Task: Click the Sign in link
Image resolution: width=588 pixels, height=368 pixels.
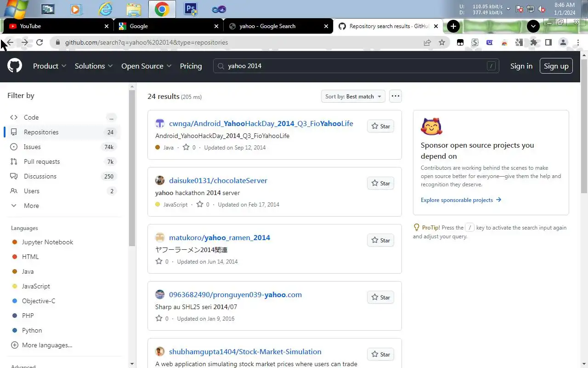Action: pos(521,66)
